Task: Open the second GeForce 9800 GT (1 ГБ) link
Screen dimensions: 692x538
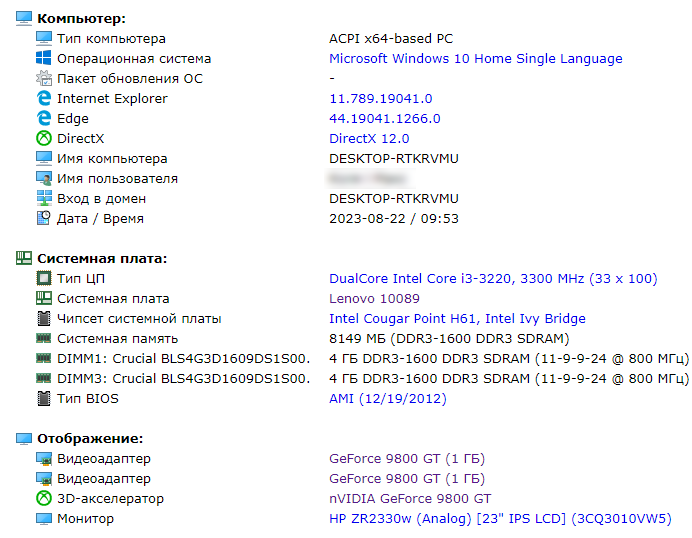Action: (407, 478)
